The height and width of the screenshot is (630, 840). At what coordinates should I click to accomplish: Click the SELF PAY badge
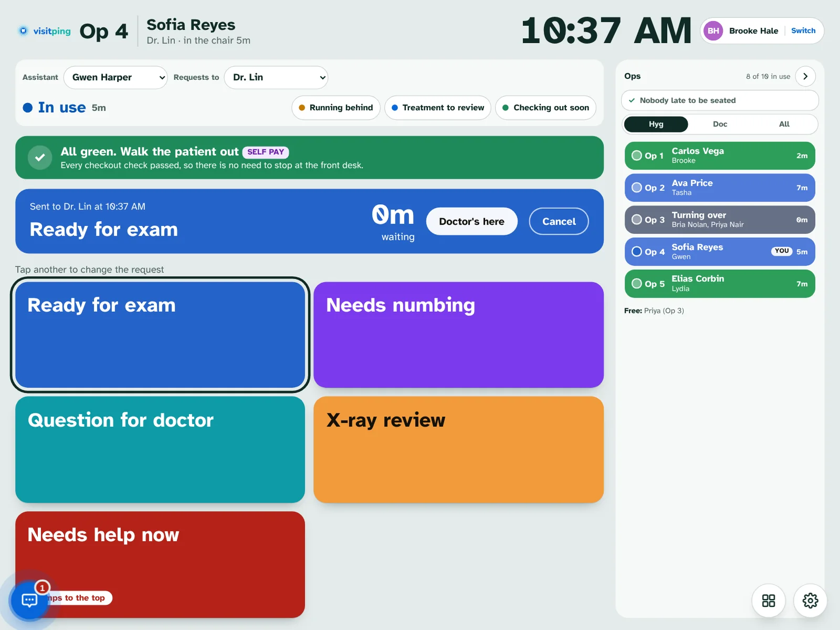[x=266, y=152]
